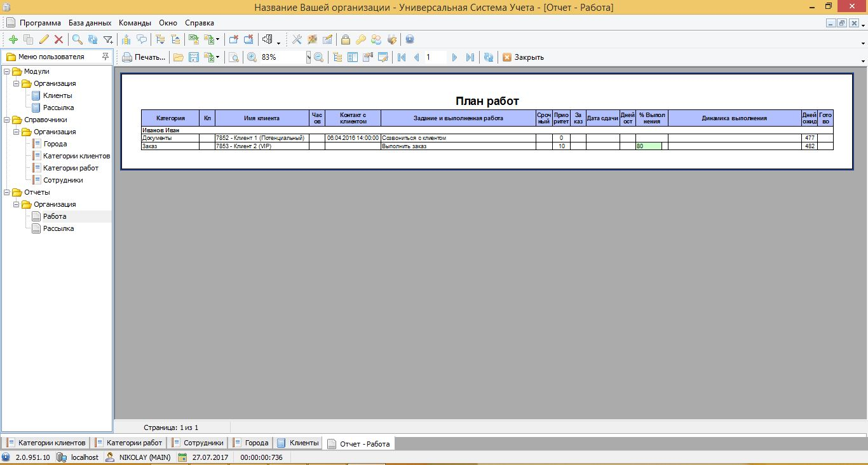
Task: Click the report outline tree icon
Action: click(337, 57)
